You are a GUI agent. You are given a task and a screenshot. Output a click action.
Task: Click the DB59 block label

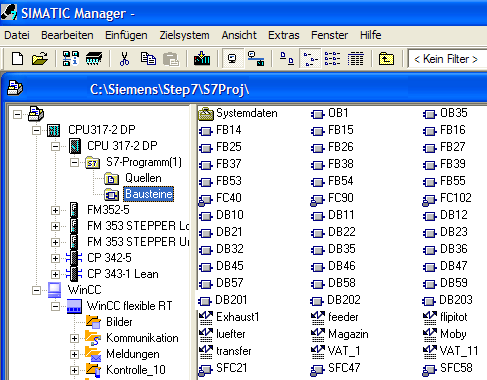point(454,283)
